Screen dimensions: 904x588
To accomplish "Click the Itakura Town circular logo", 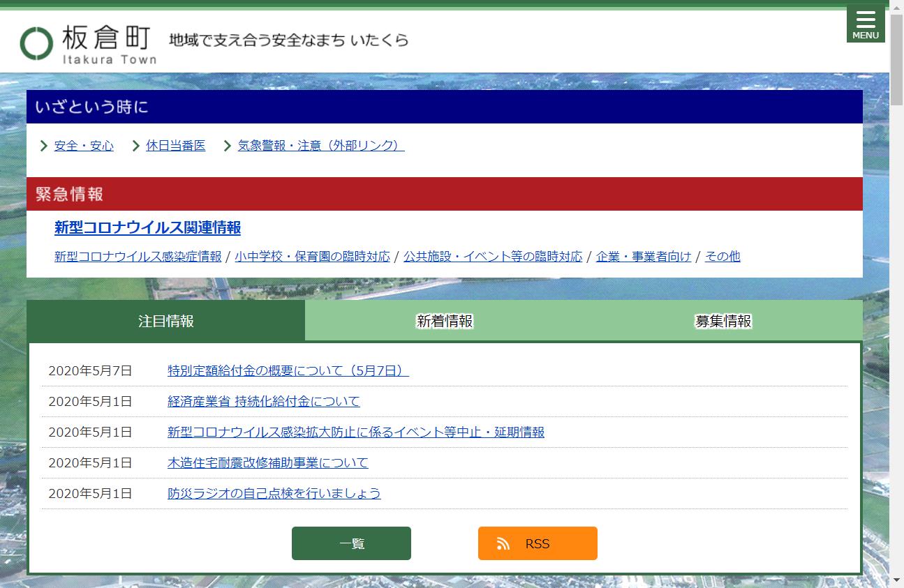I will point(37,43).
